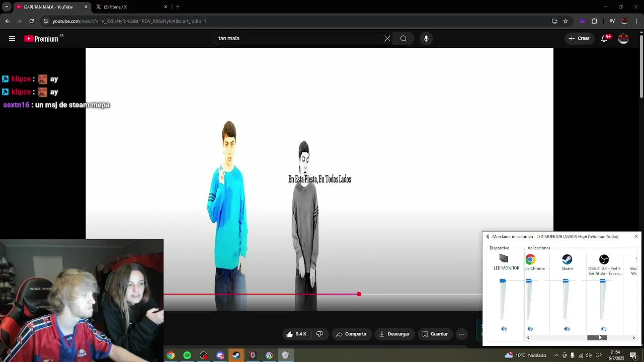Open the tab search dropdown arrow
The height and width of the screenshot is (362, 644).
point(7,7)
